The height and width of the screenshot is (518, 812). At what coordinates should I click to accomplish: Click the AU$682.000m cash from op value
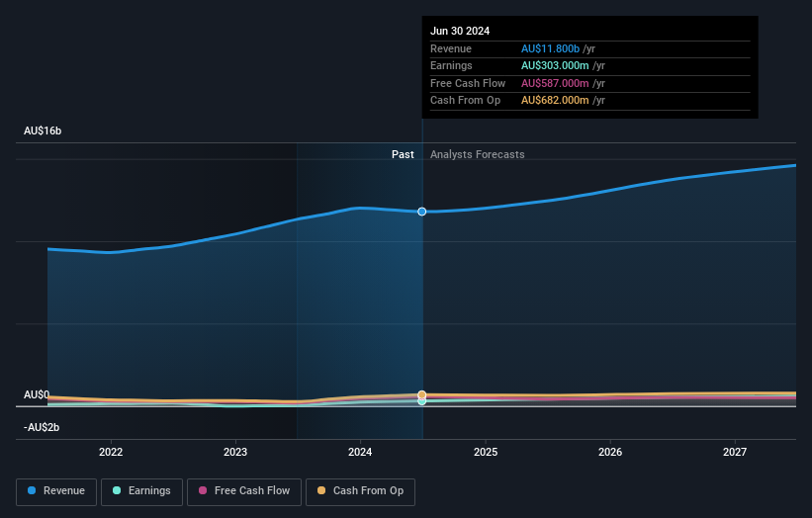(555, 101)
